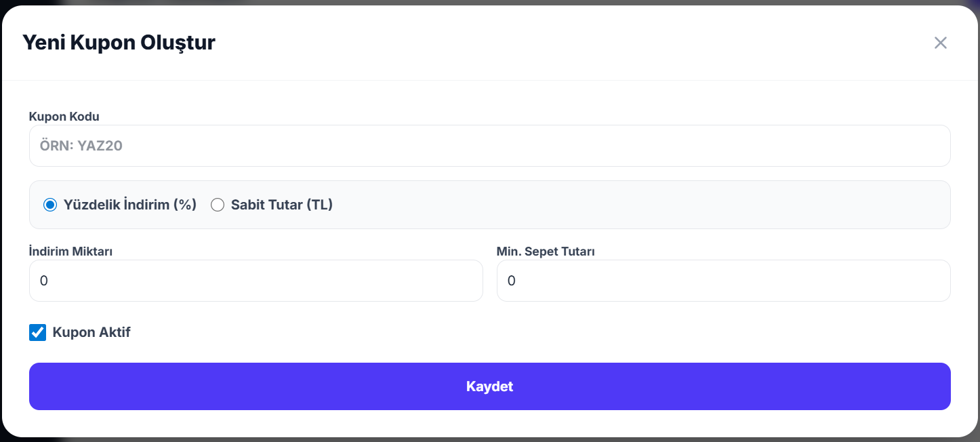The height and width of the screenshot is (442, 980).
Task: Uncheck the Kupon Aktif checkbox
Action: 38,333
